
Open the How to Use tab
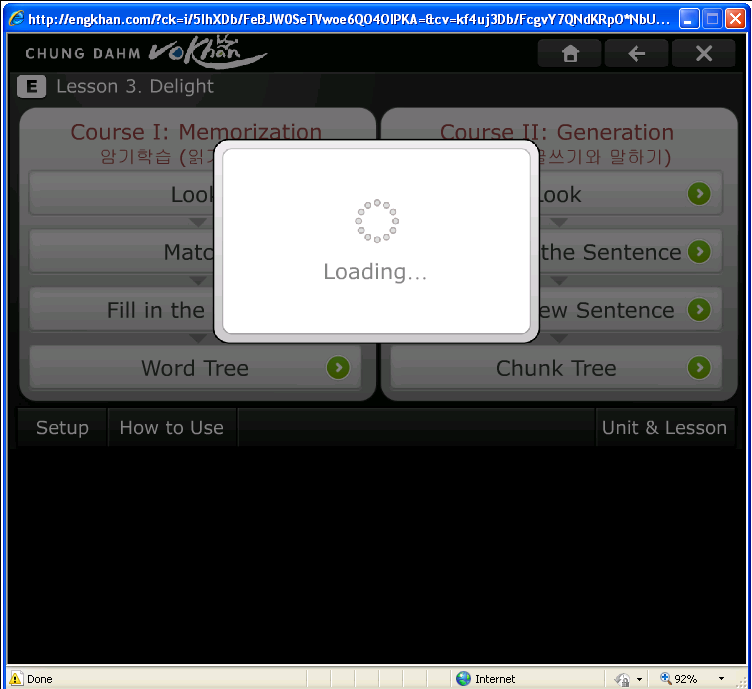172,428
